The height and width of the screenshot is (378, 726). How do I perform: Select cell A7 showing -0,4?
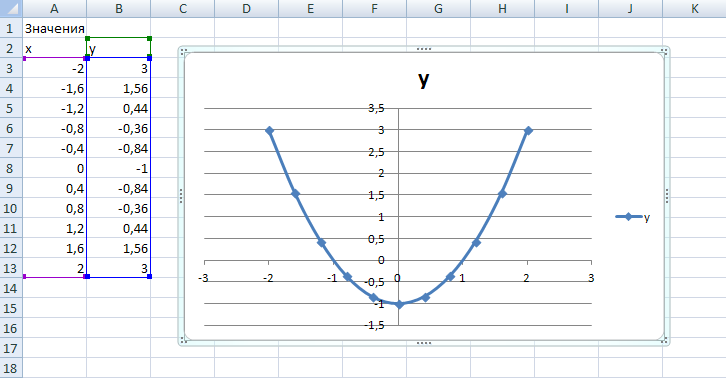point(55,148)
